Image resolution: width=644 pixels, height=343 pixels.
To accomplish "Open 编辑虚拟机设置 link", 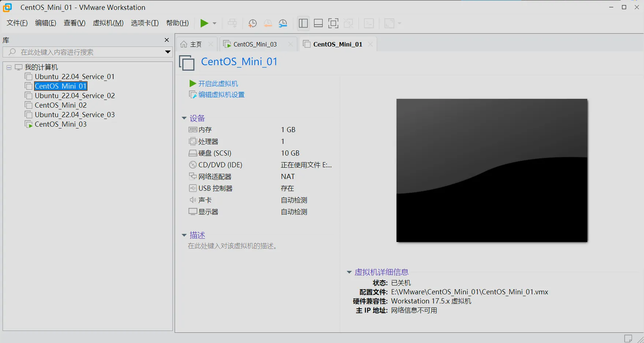I will point(220,94).
